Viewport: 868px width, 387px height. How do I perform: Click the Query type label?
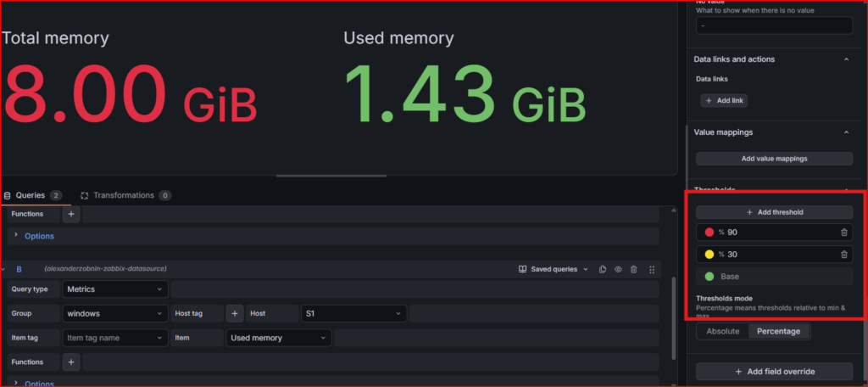pyautogui.click(x=30, y=289)
